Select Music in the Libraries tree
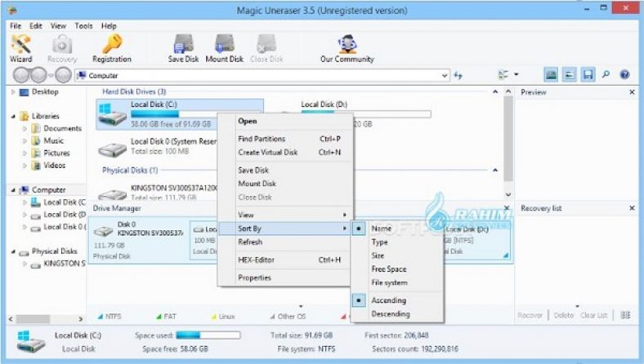644x364 pixels. [x=53, y=140]
